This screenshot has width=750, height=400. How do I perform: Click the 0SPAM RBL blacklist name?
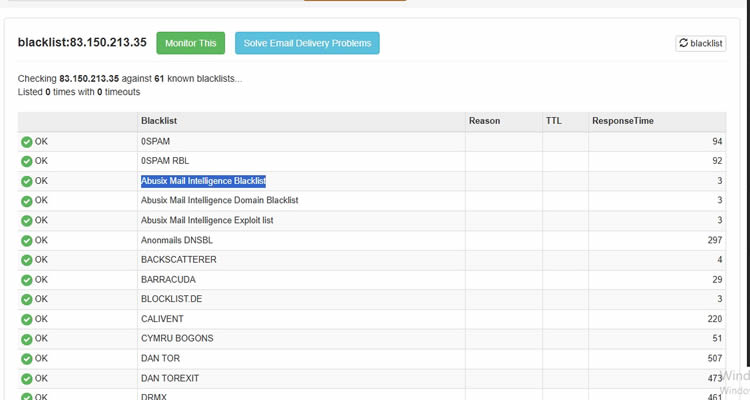165,161
